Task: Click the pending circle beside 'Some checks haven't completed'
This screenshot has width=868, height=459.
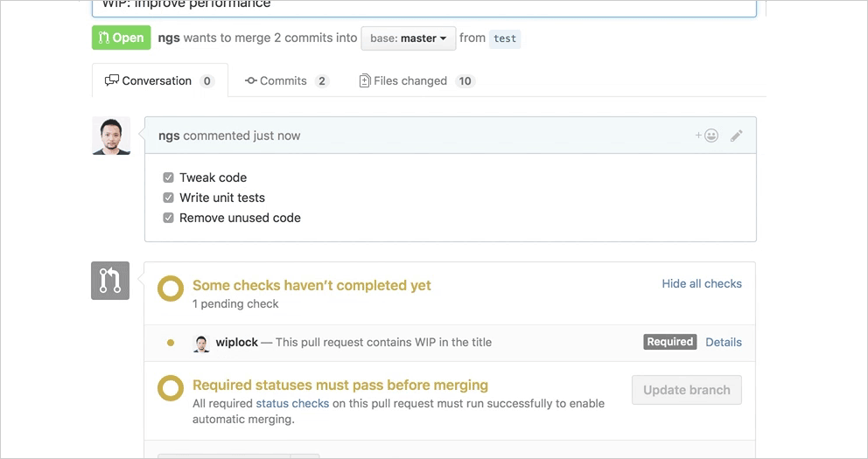Action: [171, 289]
